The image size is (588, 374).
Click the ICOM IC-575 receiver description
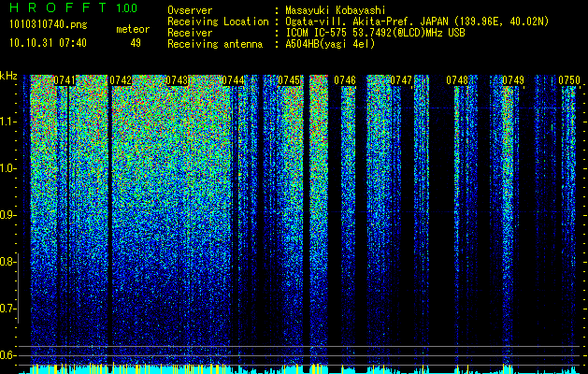pos(375,33)
